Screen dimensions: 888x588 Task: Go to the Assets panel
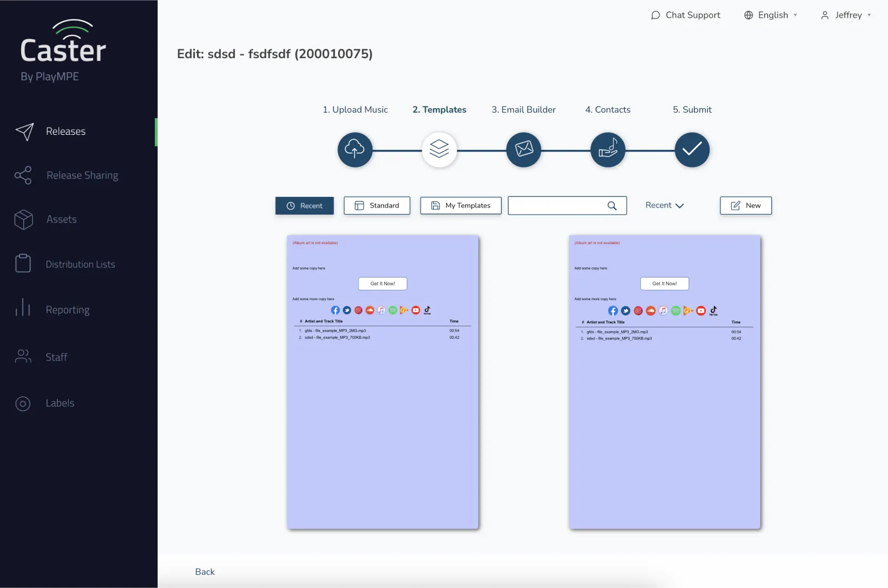pos(62,220)
